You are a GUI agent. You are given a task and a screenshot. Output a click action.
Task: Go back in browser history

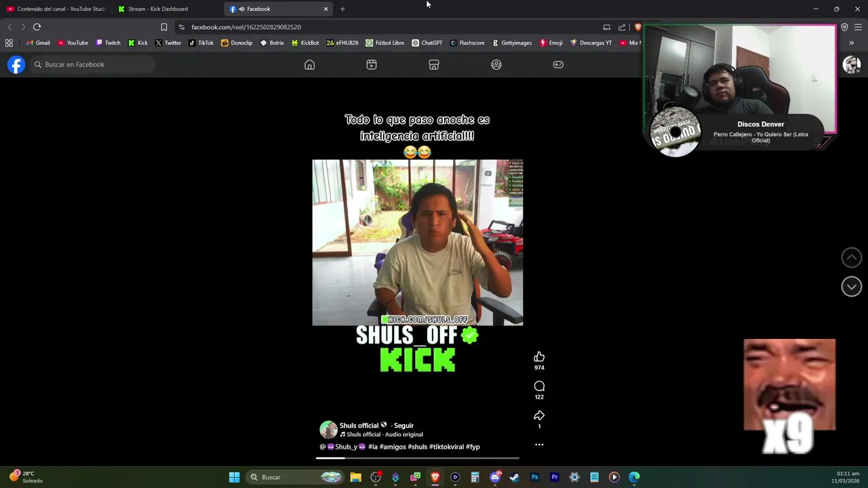(9, 27)
